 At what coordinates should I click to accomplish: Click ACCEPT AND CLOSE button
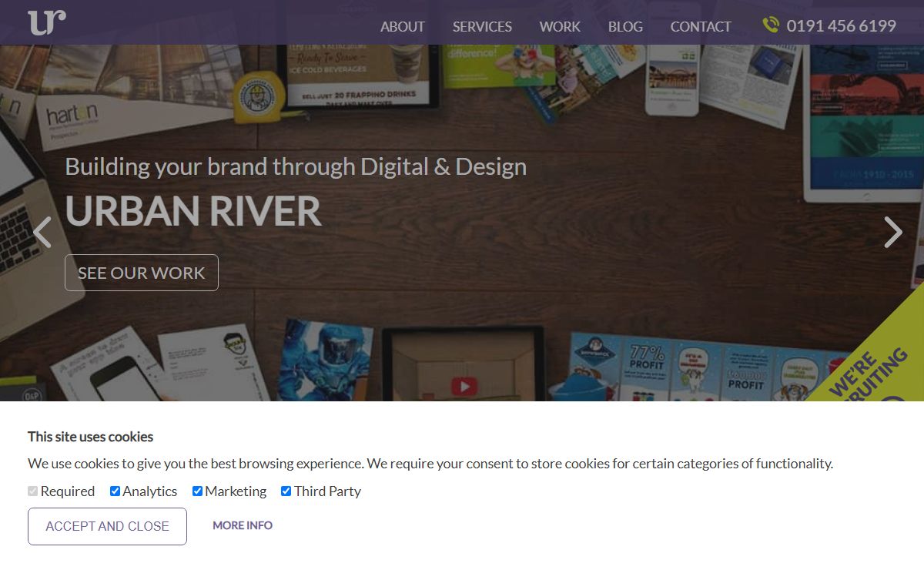pos(107,526)
